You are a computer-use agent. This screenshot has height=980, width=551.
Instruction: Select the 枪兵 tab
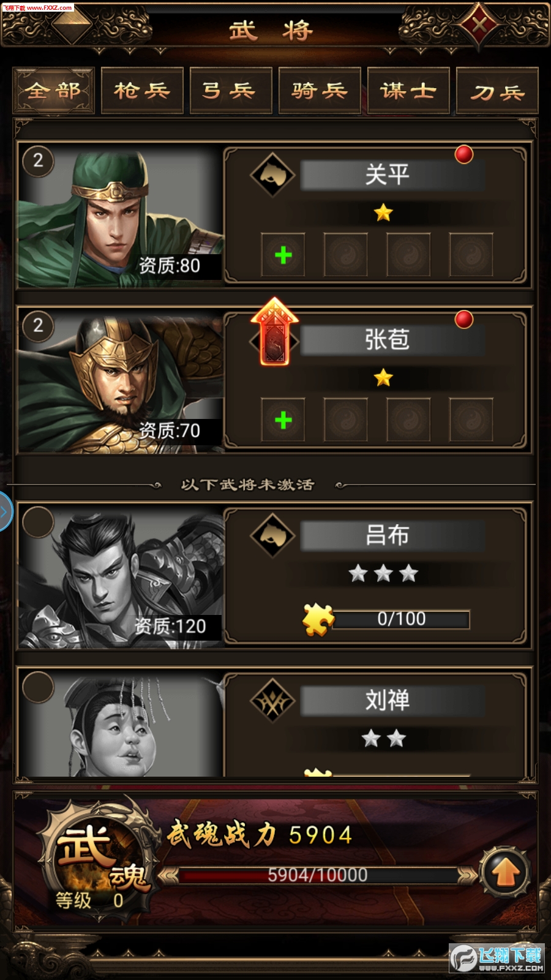[x=142, y=91]
